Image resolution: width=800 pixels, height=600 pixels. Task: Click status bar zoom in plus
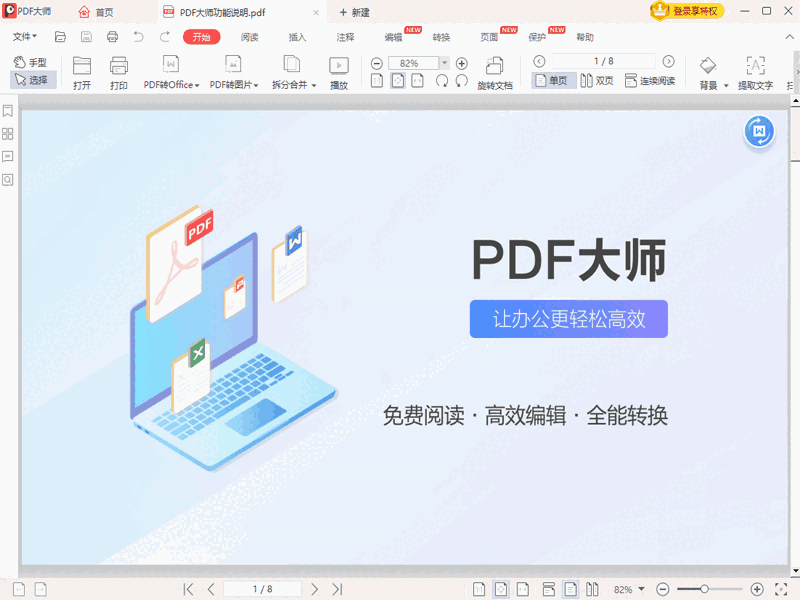[757, 589]
